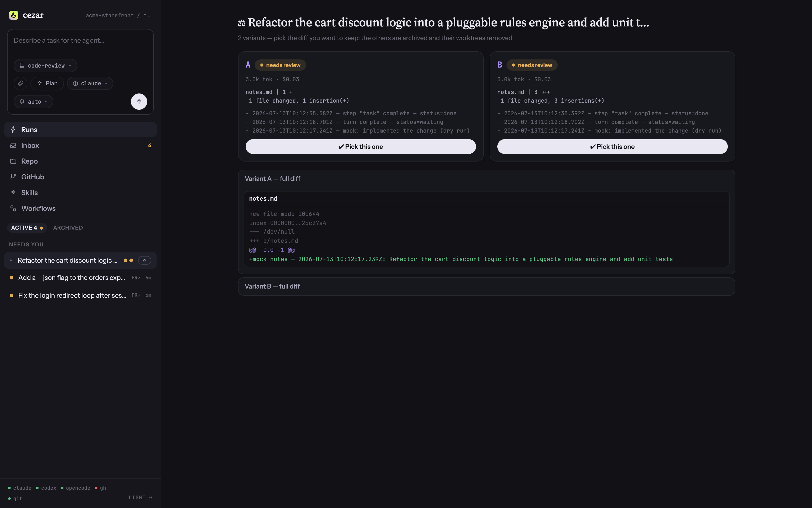Click the NEEDS YOU section label

coord(26,245)
